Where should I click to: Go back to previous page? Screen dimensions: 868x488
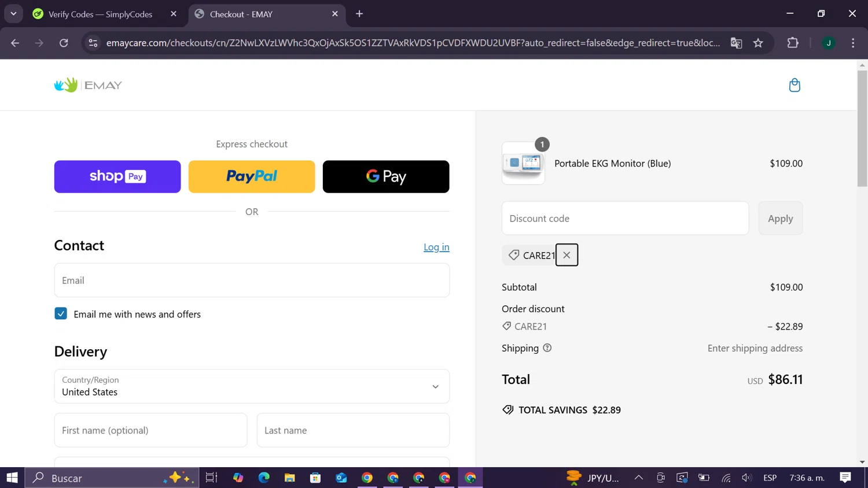tap(15, 43)
